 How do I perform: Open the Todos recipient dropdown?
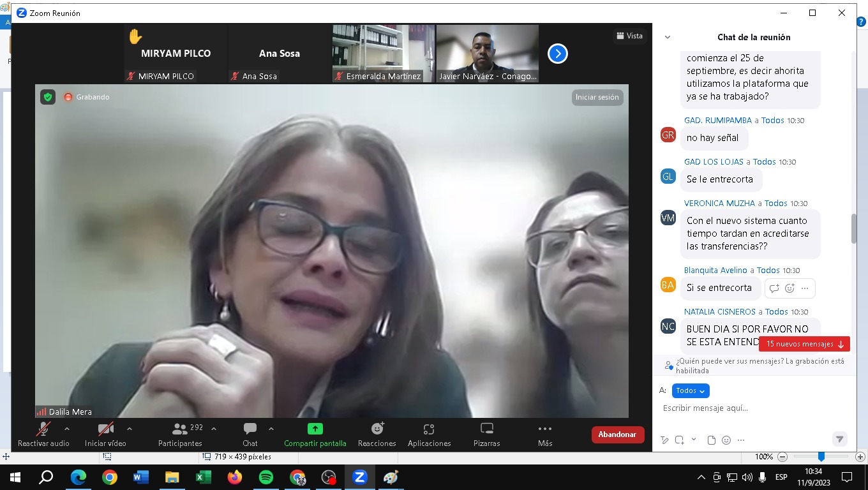690,390
